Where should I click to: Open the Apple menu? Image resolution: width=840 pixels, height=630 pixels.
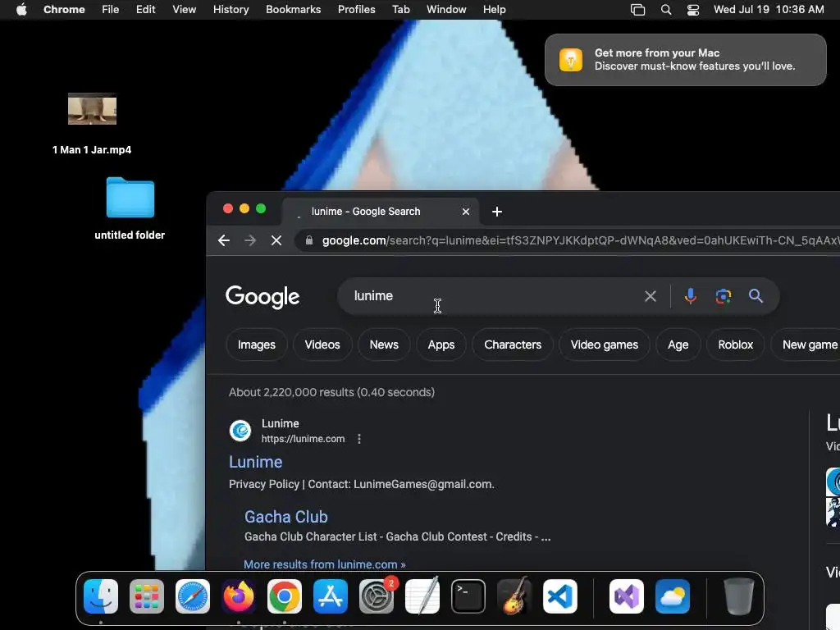pyautogui.click(x=21, y=10)
